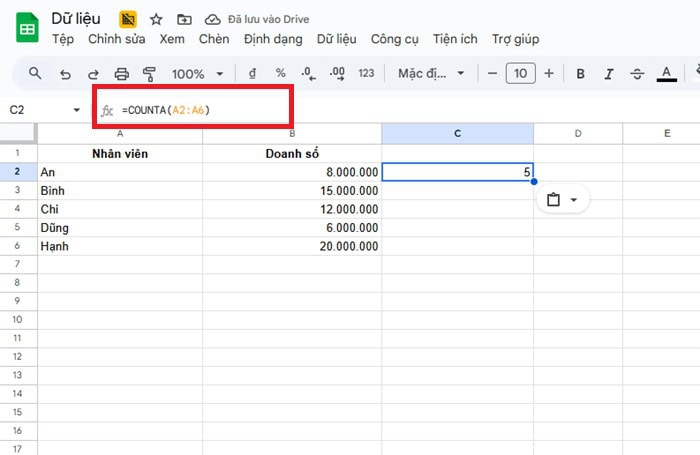Rename the document title Dữ liệu
Viewport: 700px width, 455px height.
pos(76,19)
